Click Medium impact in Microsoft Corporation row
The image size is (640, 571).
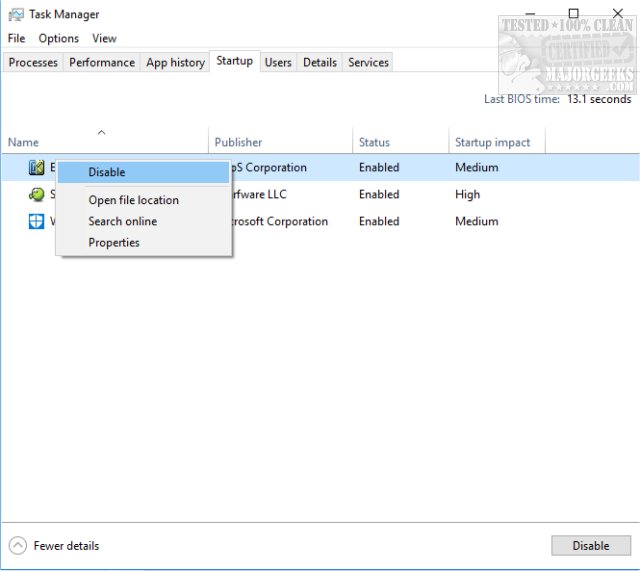pos(477,221)
